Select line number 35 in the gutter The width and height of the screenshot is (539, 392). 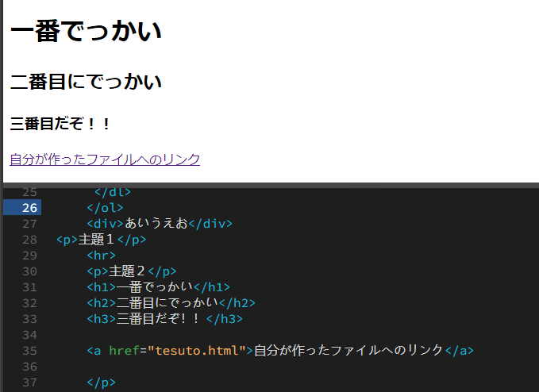tap(29, 351)
